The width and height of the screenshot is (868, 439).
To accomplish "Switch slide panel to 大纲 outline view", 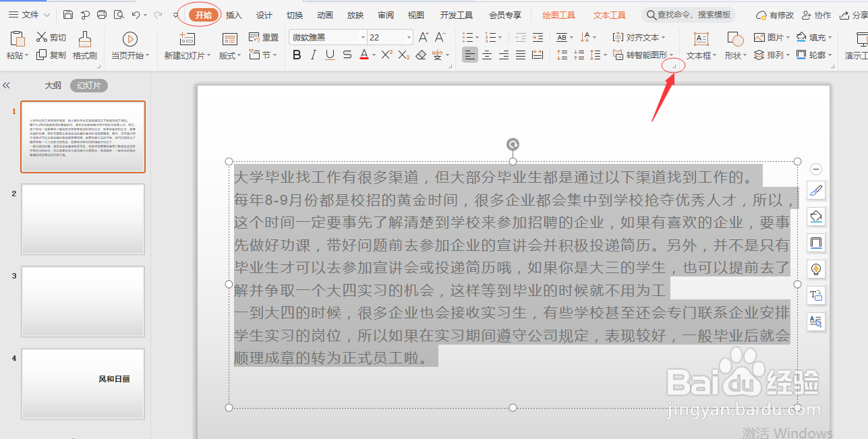I will tap(53, 86).
